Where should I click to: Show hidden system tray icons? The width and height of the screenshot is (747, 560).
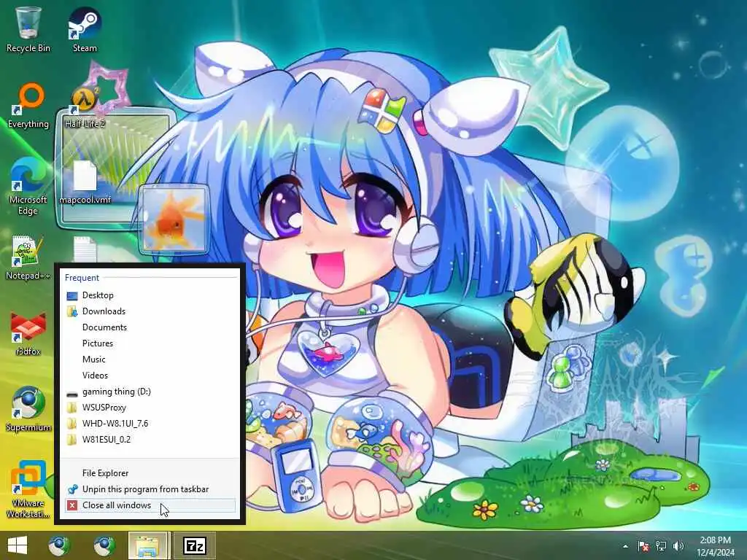(625, 546)
